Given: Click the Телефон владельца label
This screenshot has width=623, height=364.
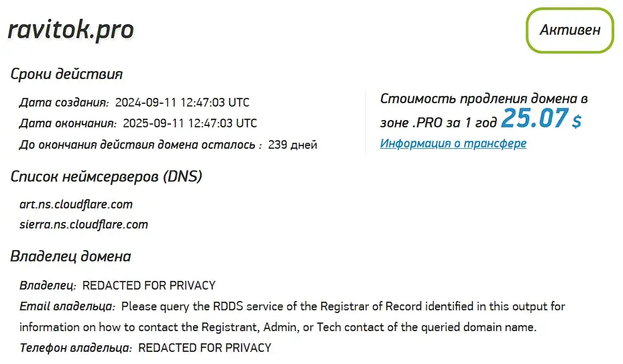Looking at the screenshot, I should [x=76, y=348].
